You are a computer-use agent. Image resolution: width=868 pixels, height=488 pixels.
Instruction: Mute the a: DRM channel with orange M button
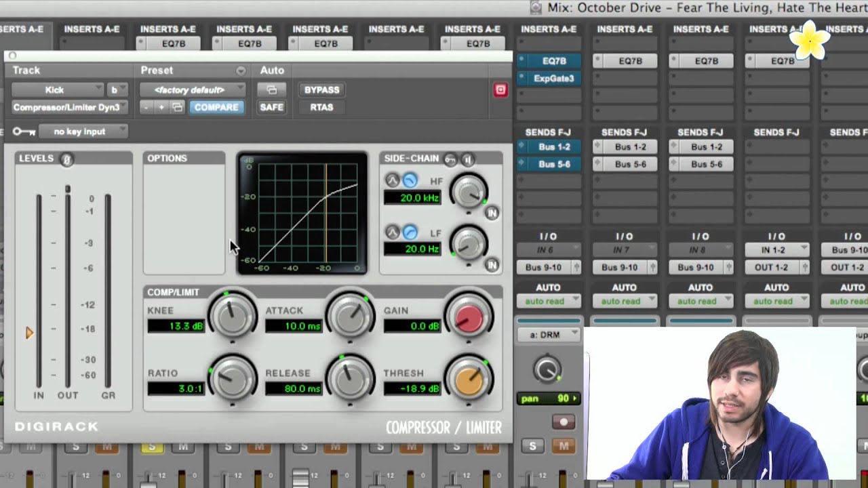pyautogui.click(x=563, y=446)
